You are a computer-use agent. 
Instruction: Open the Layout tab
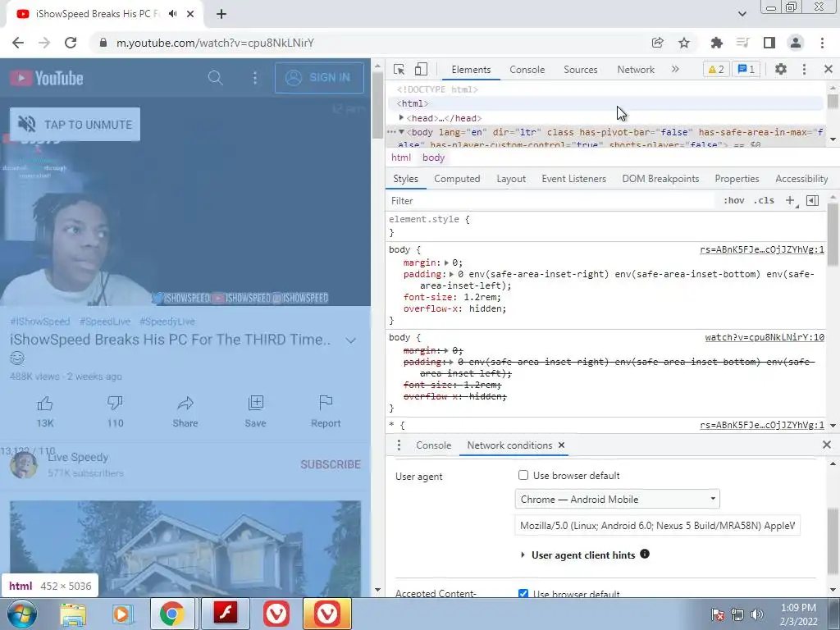click(x=510, y=179)
